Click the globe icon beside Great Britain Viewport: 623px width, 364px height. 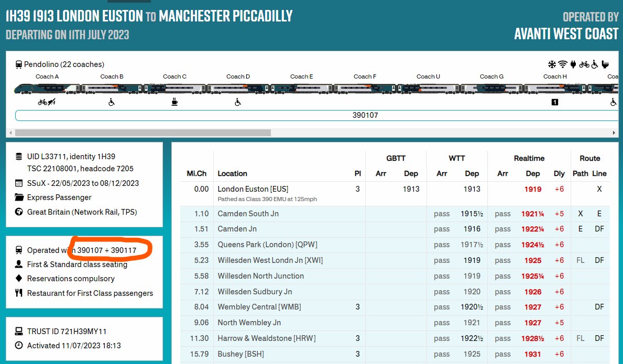pos(19,212)
